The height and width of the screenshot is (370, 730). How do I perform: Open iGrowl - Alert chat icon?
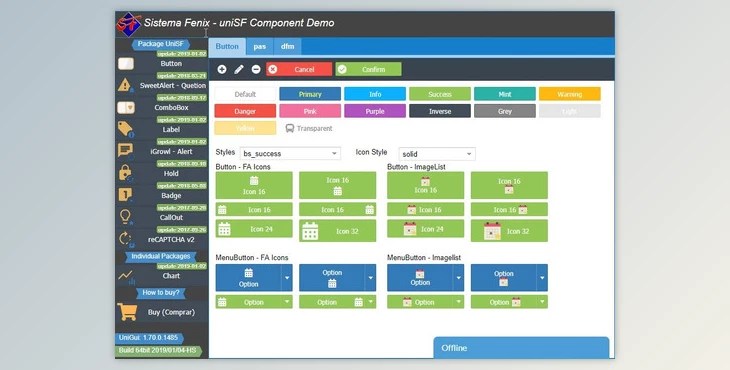coord(125,150)
